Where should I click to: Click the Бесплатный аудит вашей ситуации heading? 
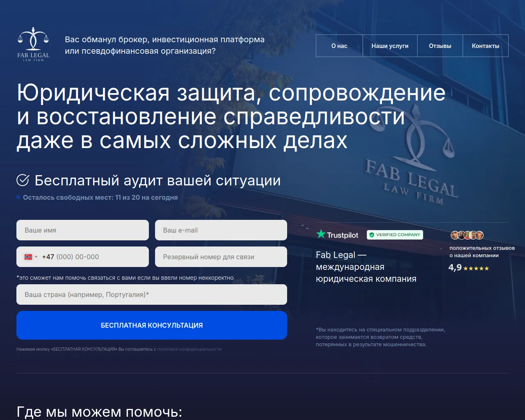(157, 180)
